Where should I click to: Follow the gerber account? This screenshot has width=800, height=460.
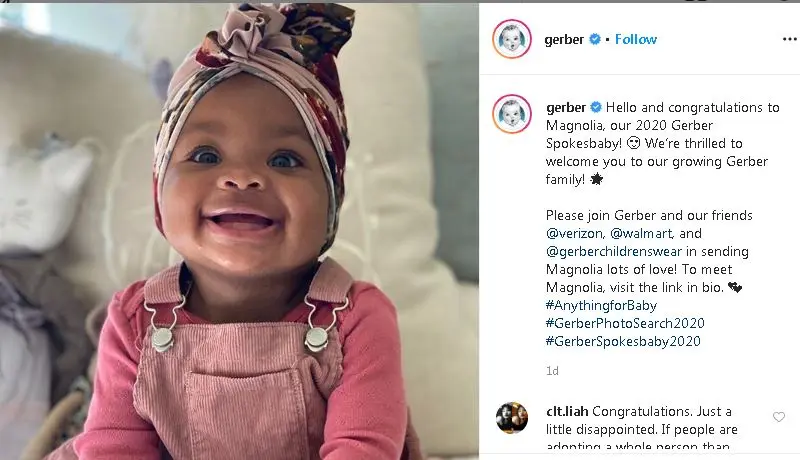coord(636,39)
